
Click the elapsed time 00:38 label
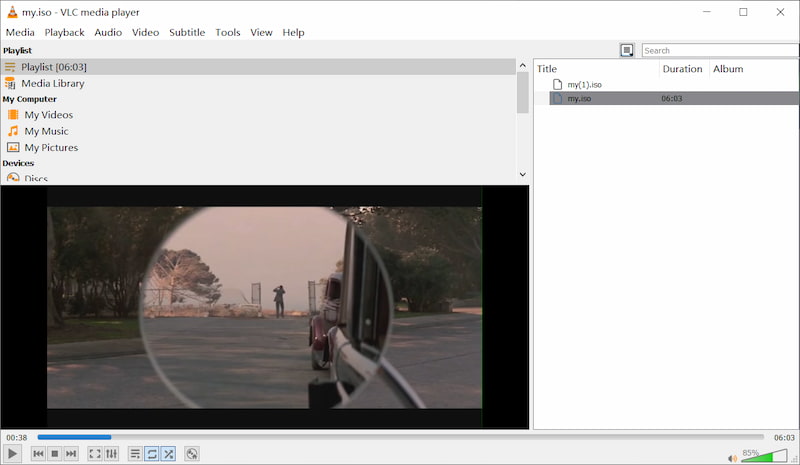(x=17, y=437)
